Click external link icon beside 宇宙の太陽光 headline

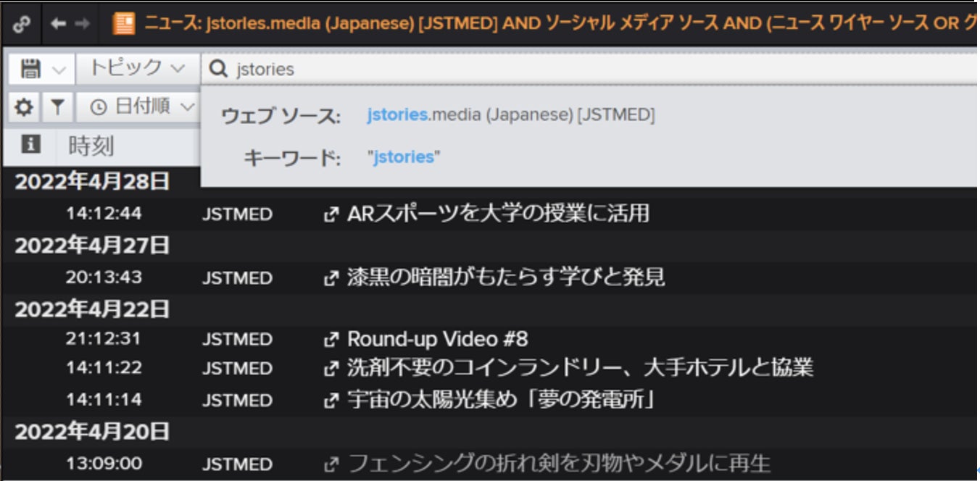tap(331, 400)
